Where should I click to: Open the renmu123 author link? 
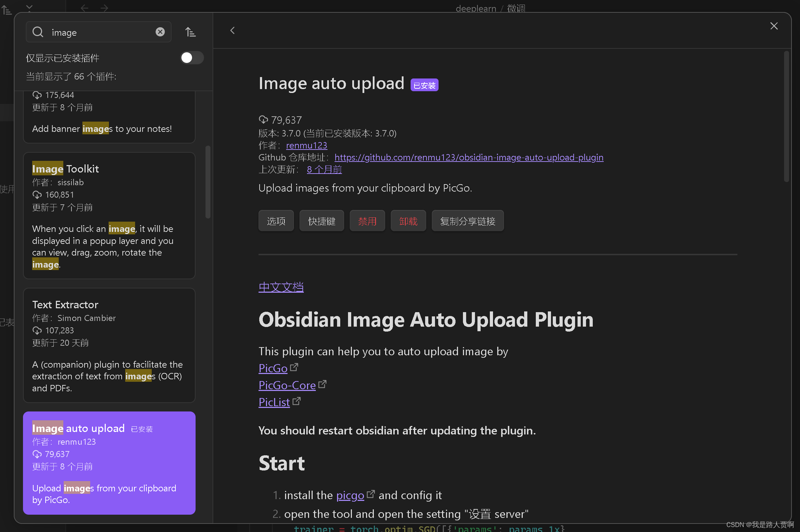[x=307, y=145]
